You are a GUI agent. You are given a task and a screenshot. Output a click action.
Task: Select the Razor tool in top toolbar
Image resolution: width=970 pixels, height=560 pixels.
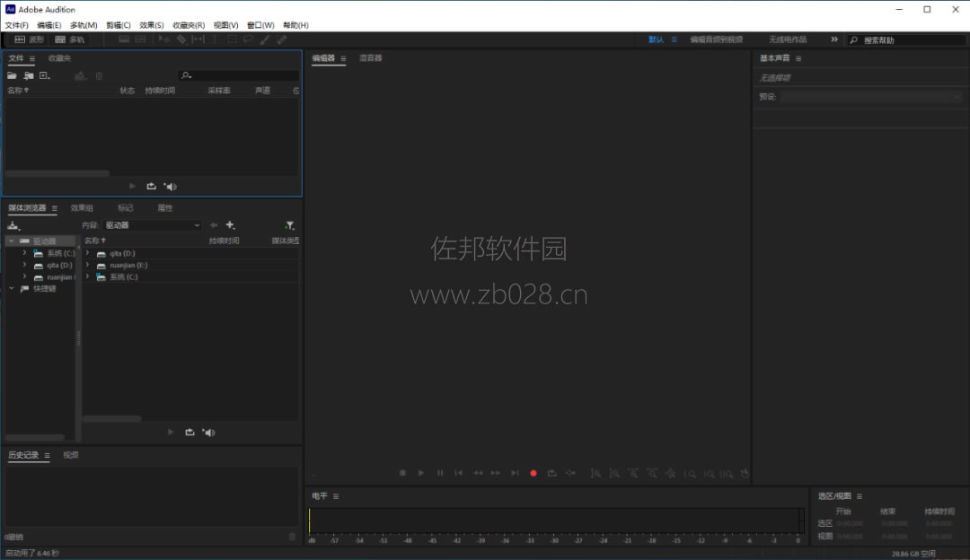point(181,39)
